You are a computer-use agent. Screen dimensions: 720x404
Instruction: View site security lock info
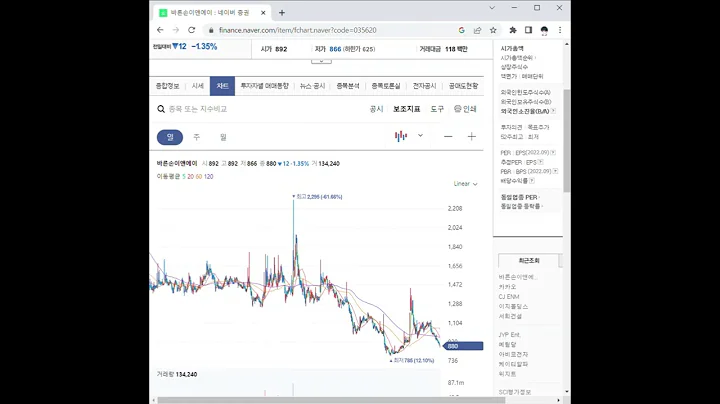(x=211, y=30)
